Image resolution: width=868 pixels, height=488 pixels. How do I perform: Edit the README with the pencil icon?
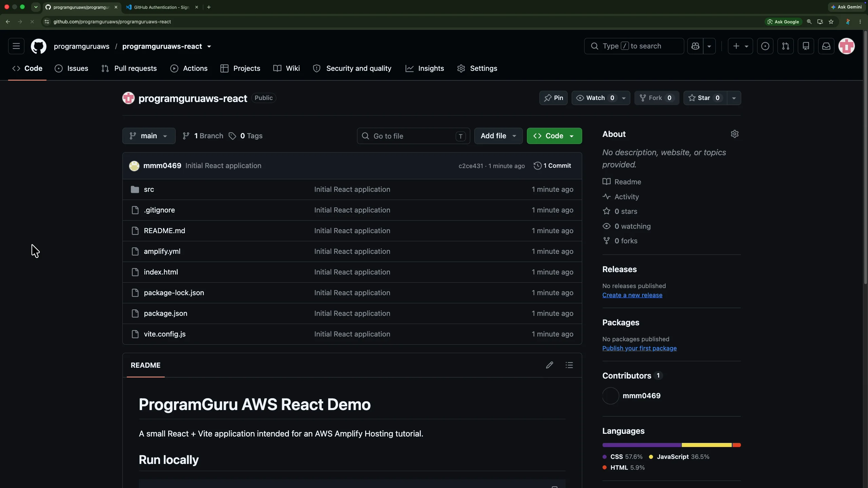tap(550, 365)
